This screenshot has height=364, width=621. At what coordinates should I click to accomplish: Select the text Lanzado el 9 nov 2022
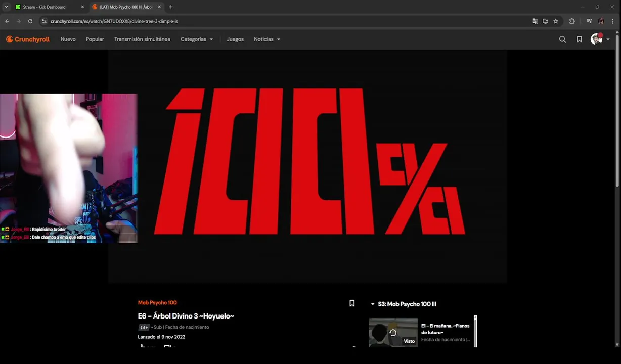coord(162,337)
